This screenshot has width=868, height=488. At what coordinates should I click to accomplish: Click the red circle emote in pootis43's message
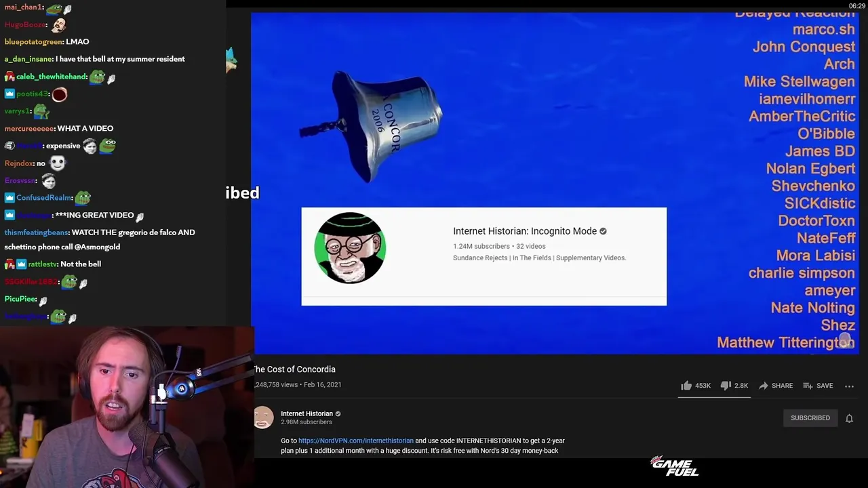pos(60,94)
